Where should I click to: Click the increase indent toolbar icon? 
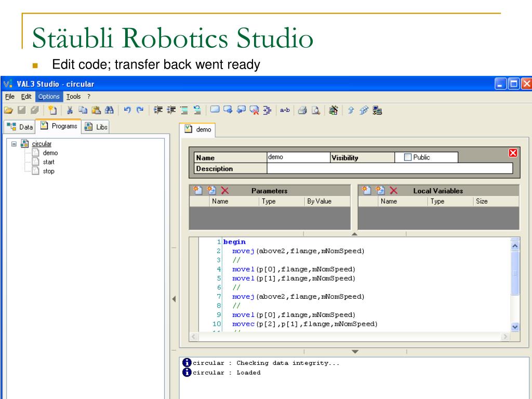[158, 110]
